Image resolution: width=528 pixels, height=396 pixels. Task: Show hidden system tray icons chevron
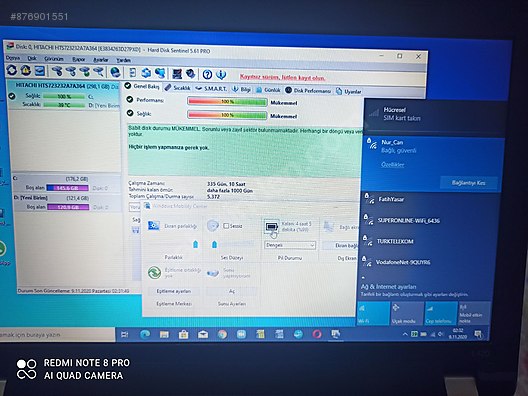coord(404,334)
